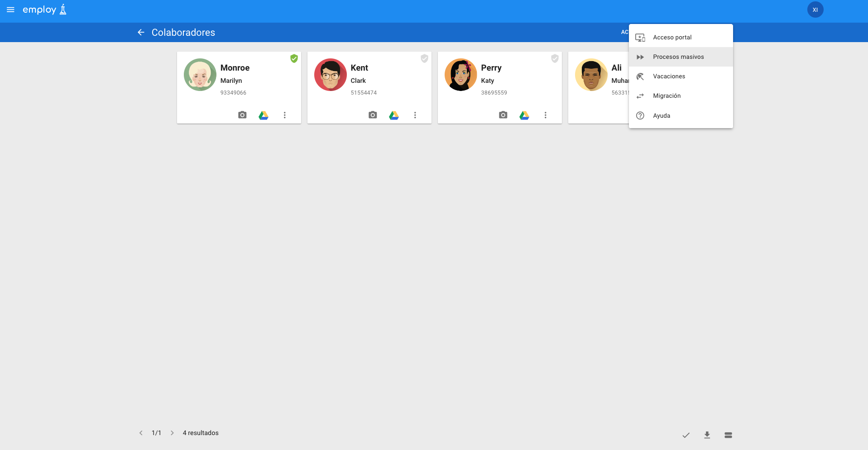This screenshot has width=868, height=450.
Task: Switch to list view icon at bottom
Action: 728,435
